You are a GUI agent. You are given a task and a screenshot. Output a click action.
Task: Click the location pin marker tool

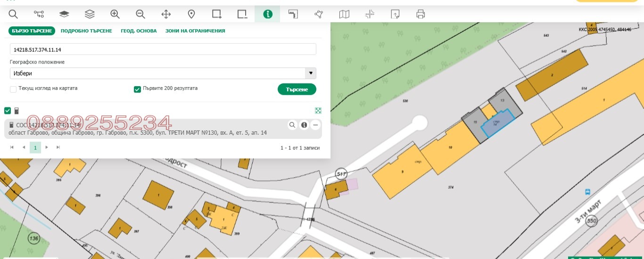coord(191,14)
